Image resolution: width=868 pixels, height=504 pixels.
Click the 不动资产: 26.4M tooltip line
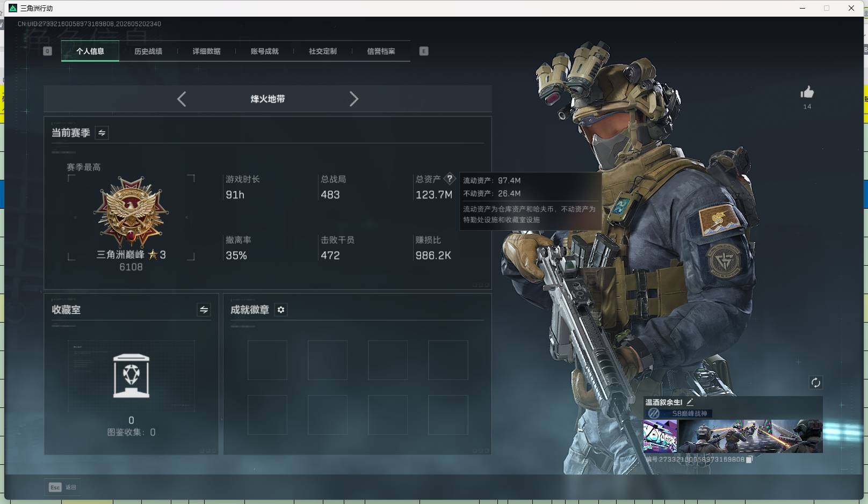coord(492,193)
